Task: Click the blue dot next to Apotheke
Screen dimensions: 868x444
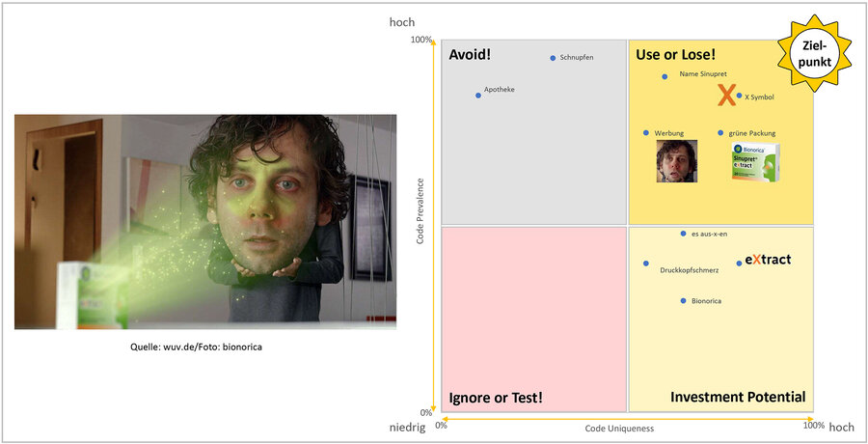Action: point(477,95)
